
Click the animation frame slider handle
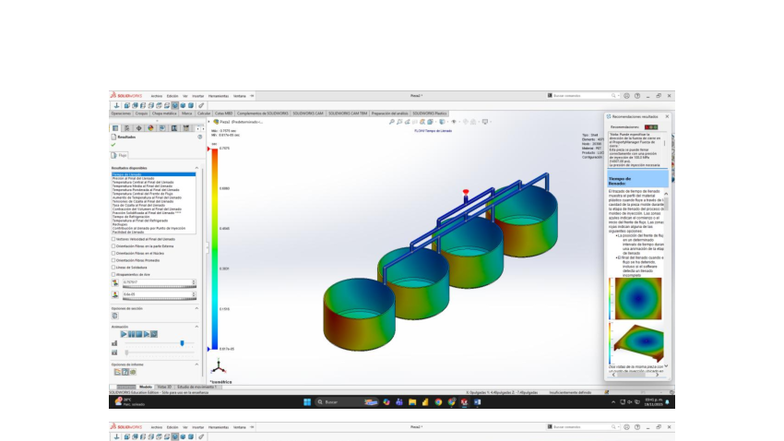[x=126, y=352]
